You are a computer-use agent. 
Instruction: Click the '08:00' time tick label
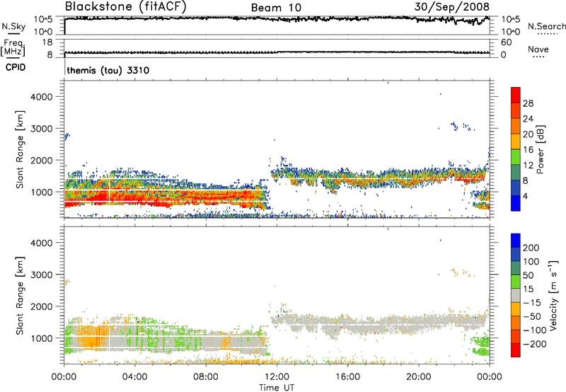(206, 377)
